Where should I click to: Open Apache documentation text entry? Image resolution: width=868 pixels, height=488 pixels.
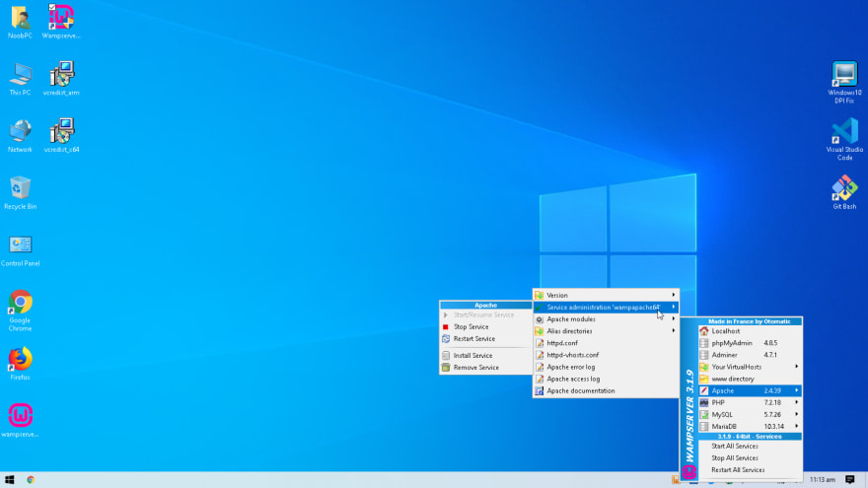581,390
